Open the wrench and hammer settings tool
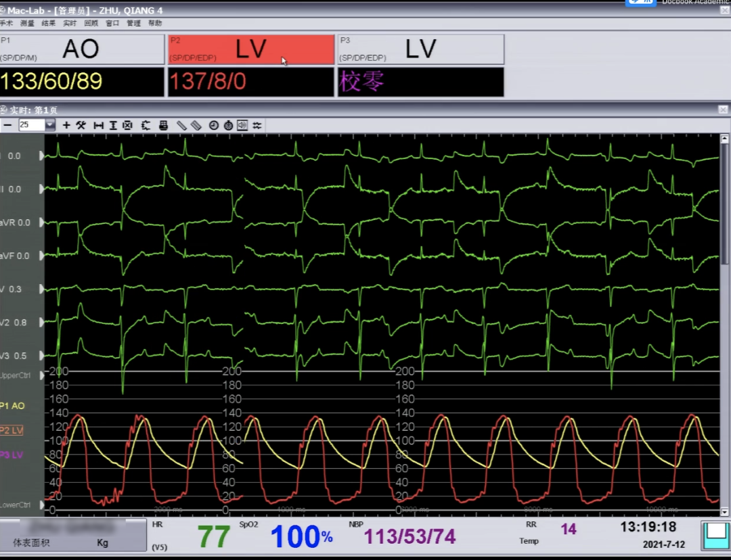The image size is (731, 560). (81, 125)
